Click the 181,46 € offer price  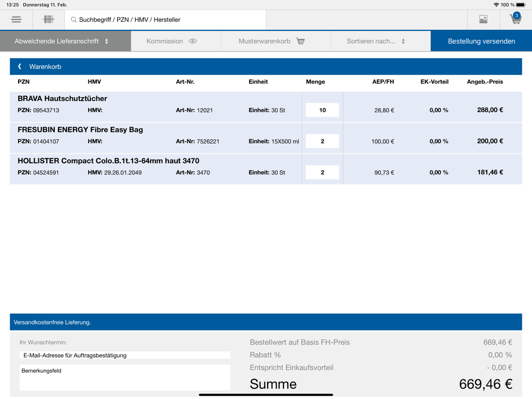coord(490,172)
